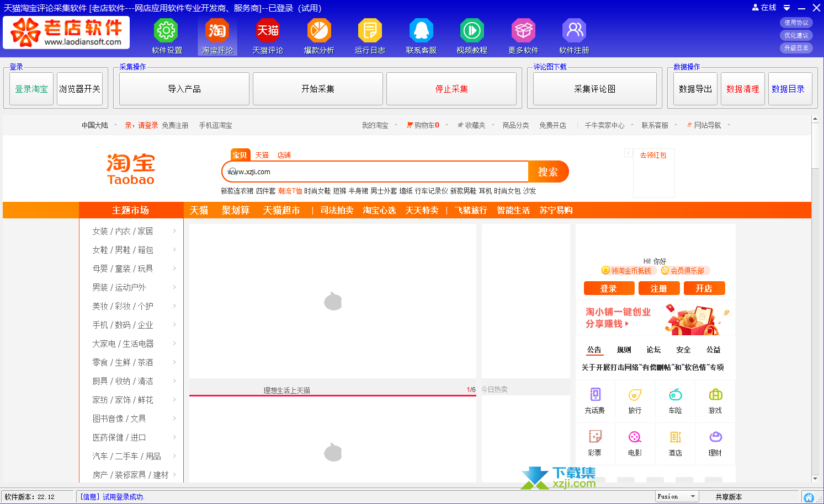Expand the 中国大陆 region dropdown
824x504 pixels.
click(115, 125)
